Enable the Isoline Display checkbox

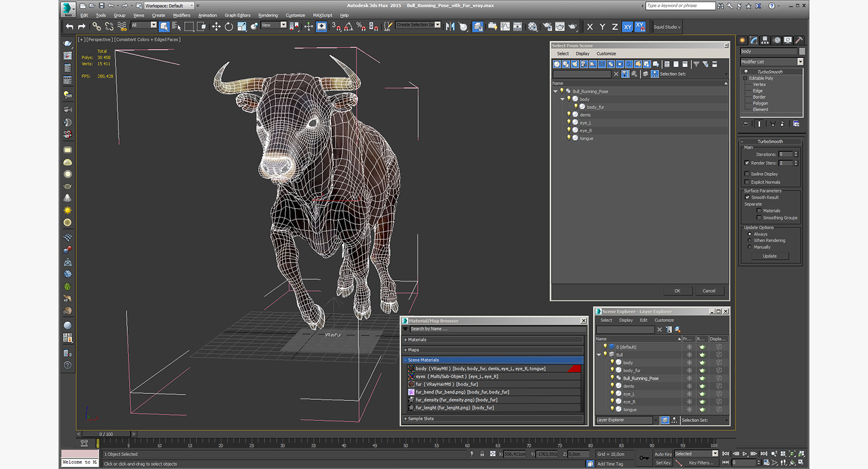pos(747,174)
